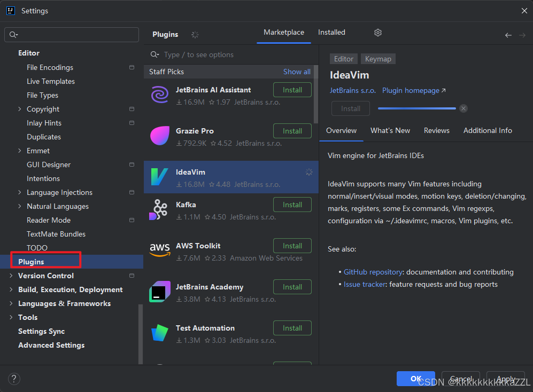This screenshot has height=392, width=533.
Task: Click the AWS Toolkit logo
Action: (160, 250)
